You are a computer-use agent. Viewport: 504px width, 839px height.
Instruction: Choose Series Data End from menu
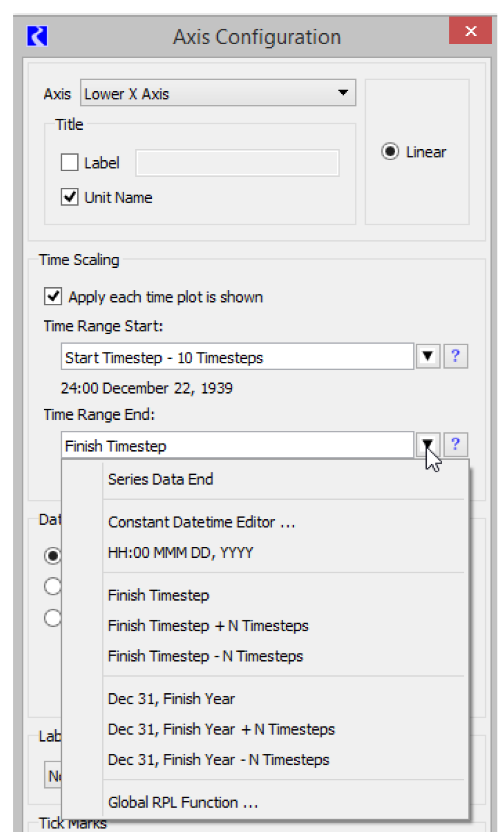(x=161, y=479)
